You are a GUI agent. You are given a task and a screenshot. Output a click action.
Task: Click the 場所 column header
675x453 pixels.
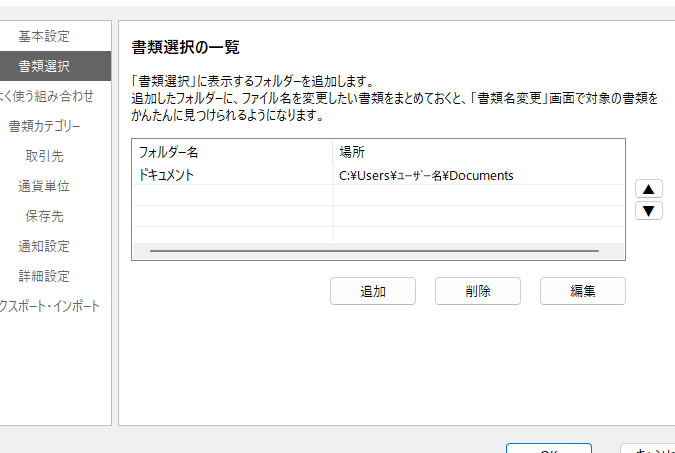(x=478, y=152)
